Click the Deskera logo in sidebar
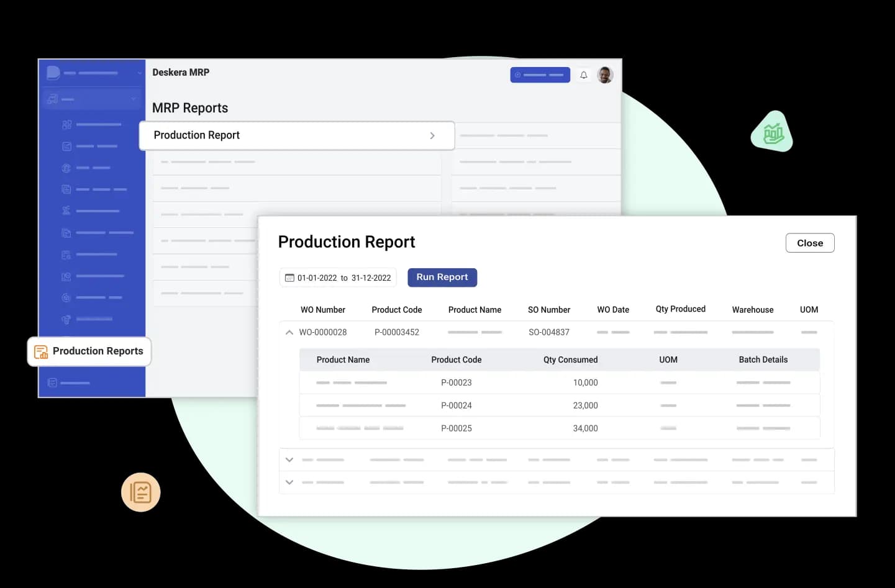This screenshot has width=895, height=588. 53,73
